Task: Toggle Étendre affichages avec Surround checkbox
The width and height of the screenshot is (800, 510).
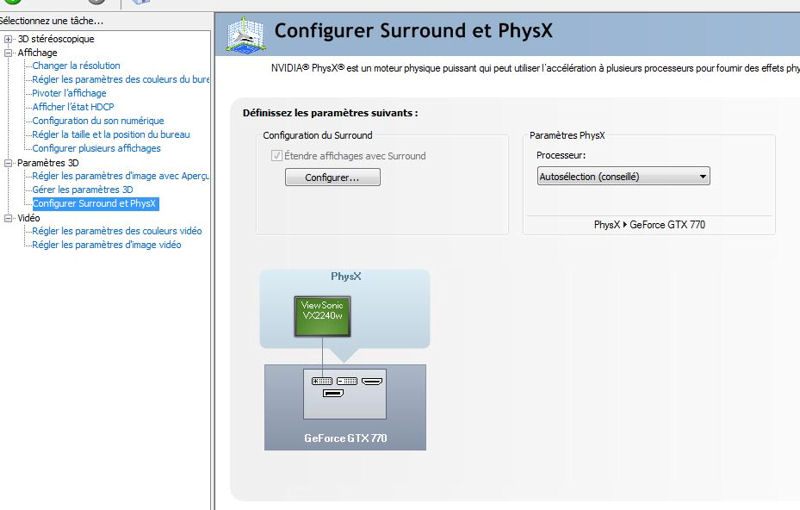Action: [x=277, y=156]
